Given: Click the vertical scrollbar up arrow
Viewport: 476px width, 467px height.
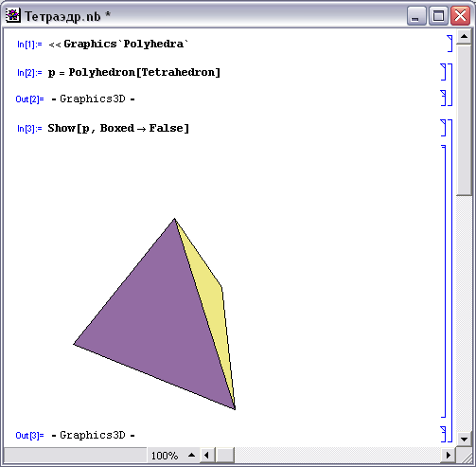Looking at the screenshot, I should click(x=464, y=37).
